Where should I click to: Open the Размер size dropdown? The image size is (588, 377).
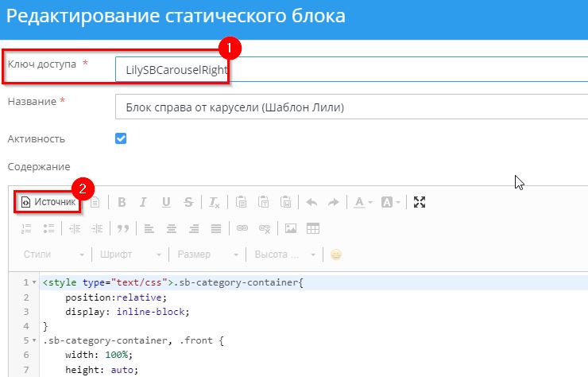(x=207, y=255)
